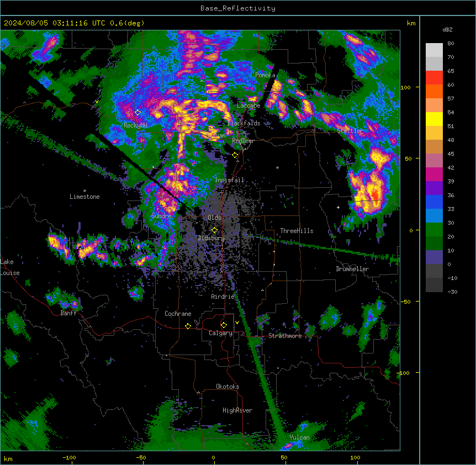Click the Okotoks city label
The height and width of the screenshot is (465, 476).
point(228,387)
